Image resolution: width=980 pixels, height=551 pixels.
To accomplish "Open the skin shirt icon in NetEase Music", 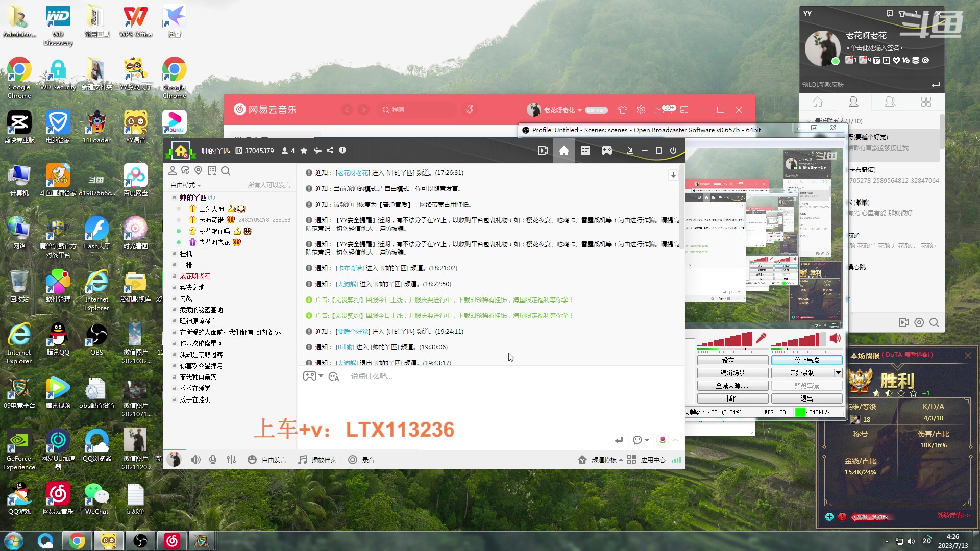I will point(622,110).
